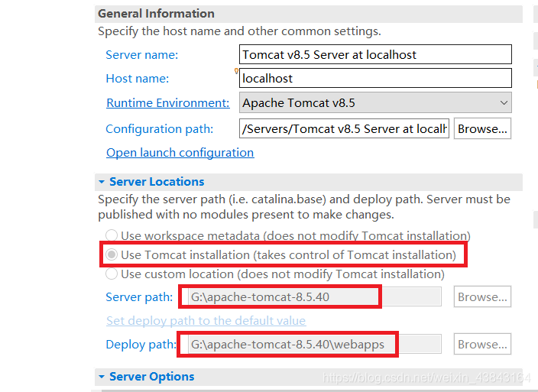The height and width of the screenshot is (392, 538).
Task: Click the Host name label
Action: click(138, 79)
